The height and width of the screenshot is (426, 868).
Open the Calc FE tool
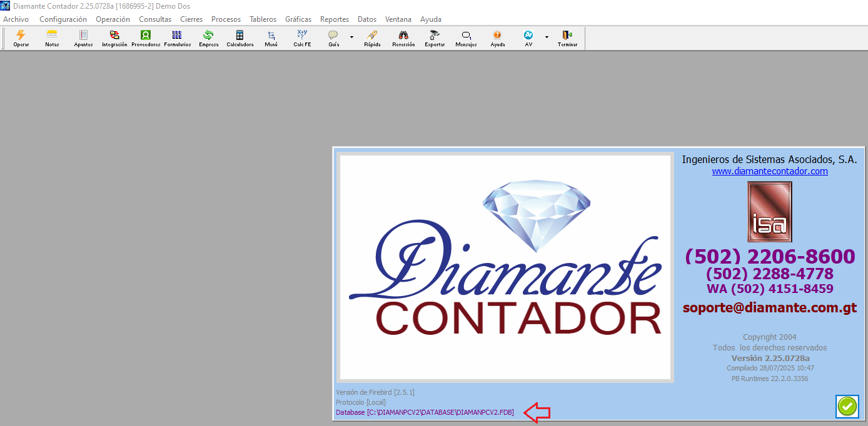302,38
